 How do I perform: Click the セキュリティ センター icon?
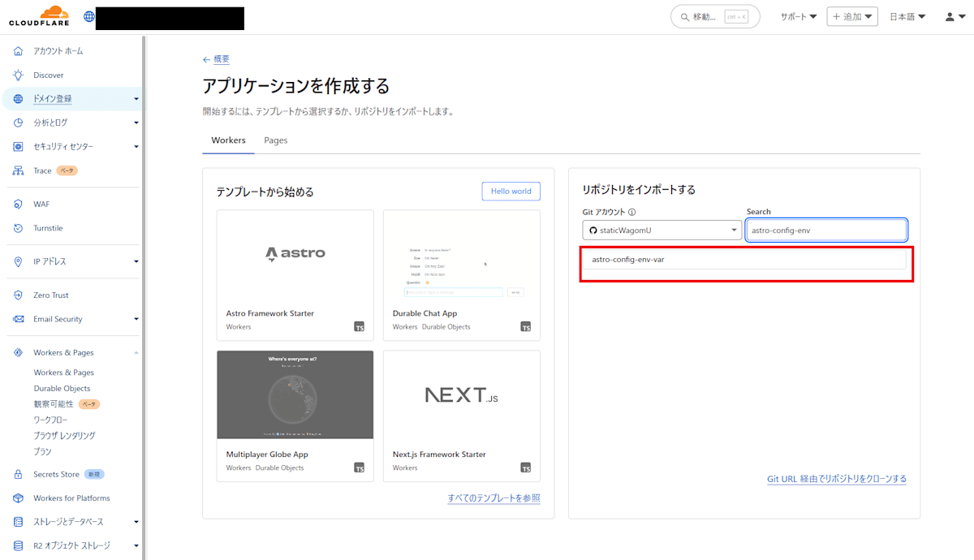(x=19, y=147)
